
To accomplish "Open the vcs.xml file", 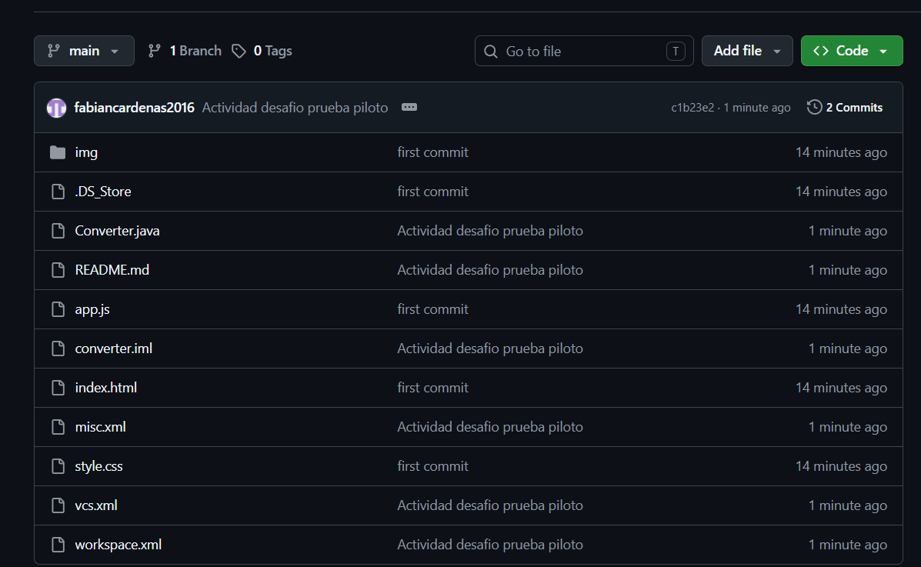I will (x=96, y=505).
